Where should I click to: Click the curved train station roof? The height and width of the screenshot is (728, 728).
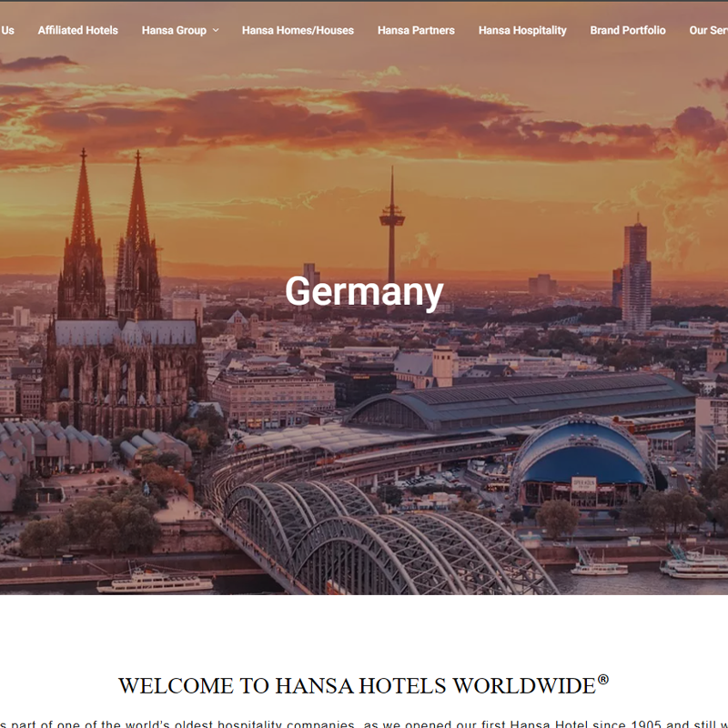tap(519, 400)
